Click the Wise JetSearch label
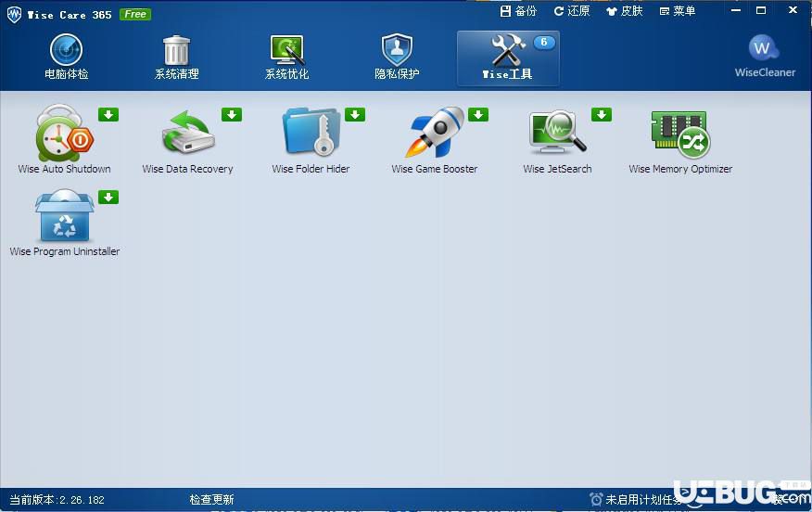The width and height of the screenshot is (812, 512). coord(557,169)
